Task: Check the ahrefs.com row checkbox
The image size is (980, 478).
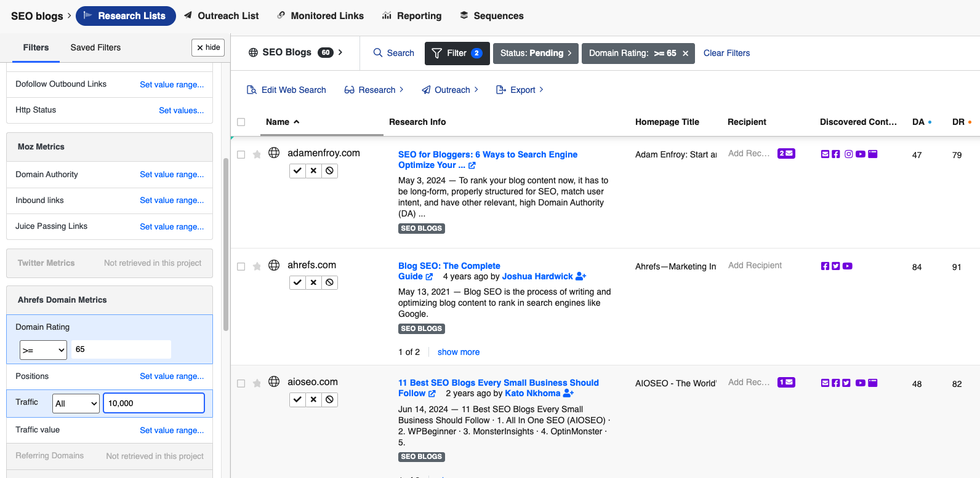Action: (241, 266)
